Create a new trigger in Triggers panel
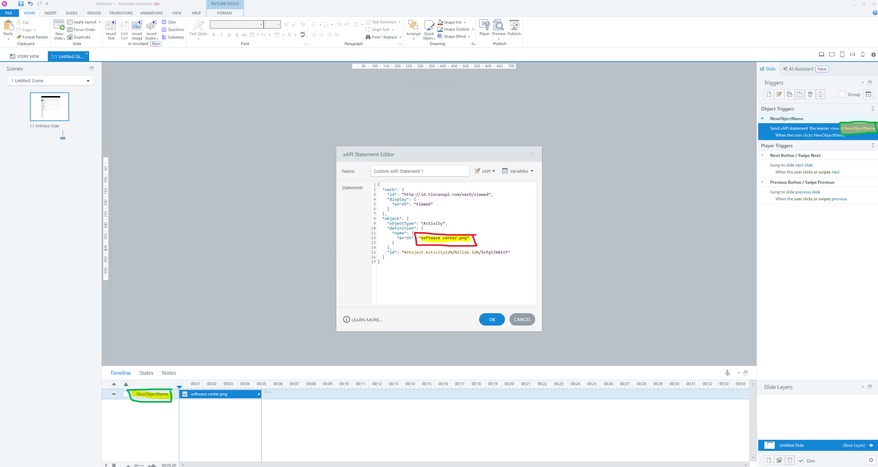This screenshot has height=467, width=878. [x=769, y=94]
